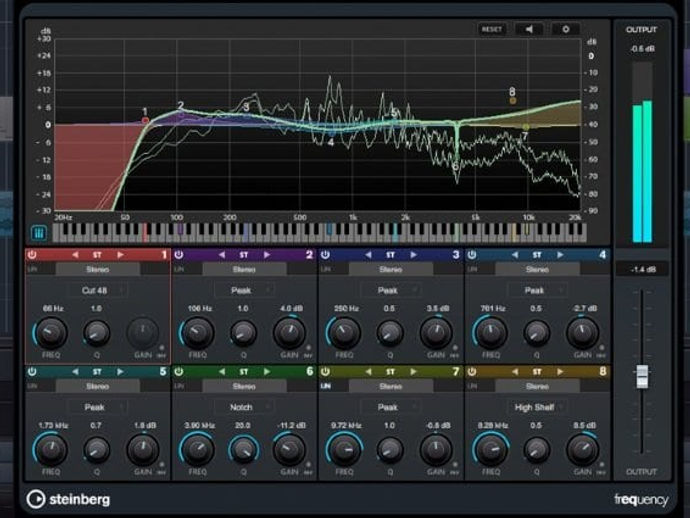Viewport: 690px width, 518px height.
Task: Enable LIN phase on band 7
Action: (x=326, y=386)
